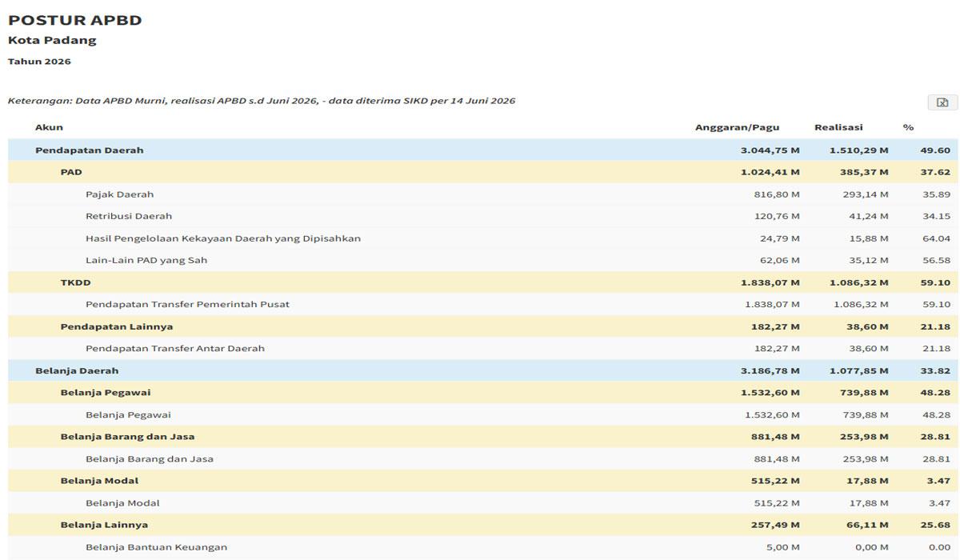This screenshot has height=560, width=960.
Task: Click the 62,06 M budget cell
Action: (782, 260)
